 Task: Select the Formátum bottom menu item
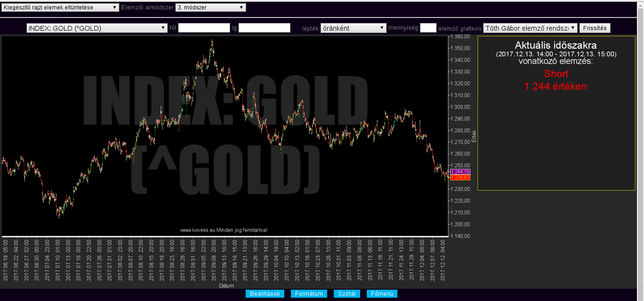[309, 294]
